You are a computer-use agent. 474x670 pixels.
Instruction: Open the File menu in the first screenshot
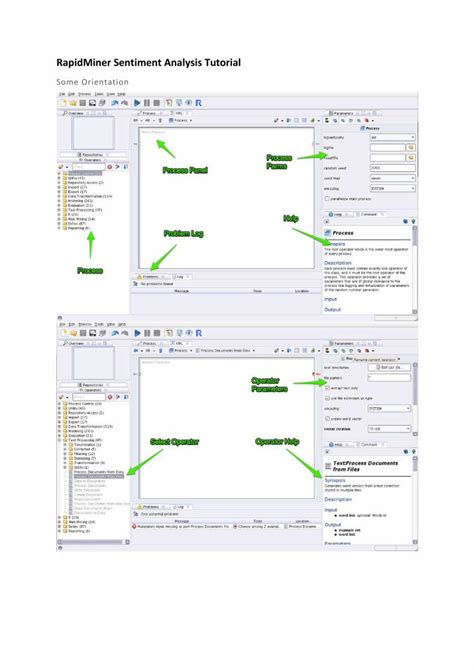62,94
